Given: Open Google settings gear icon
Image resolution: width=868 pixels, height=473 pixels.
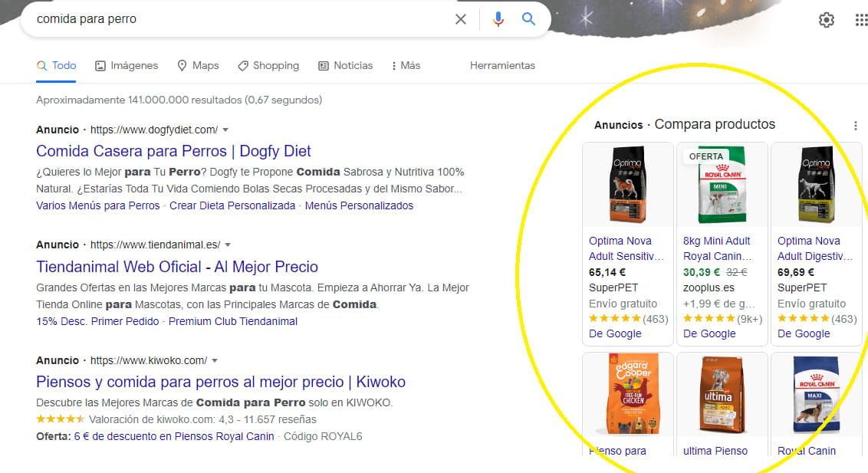Looking at the screenshot, I should (x=827, y=20).
